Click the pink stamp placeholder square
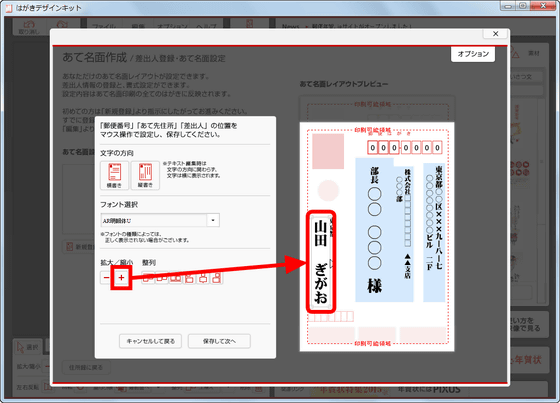Image resolution: width=560 pixels, height=403 pixels. (328, 151)
